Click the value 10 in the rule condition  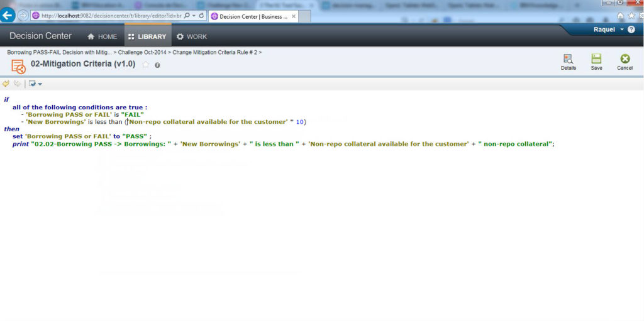click(299, 122)
